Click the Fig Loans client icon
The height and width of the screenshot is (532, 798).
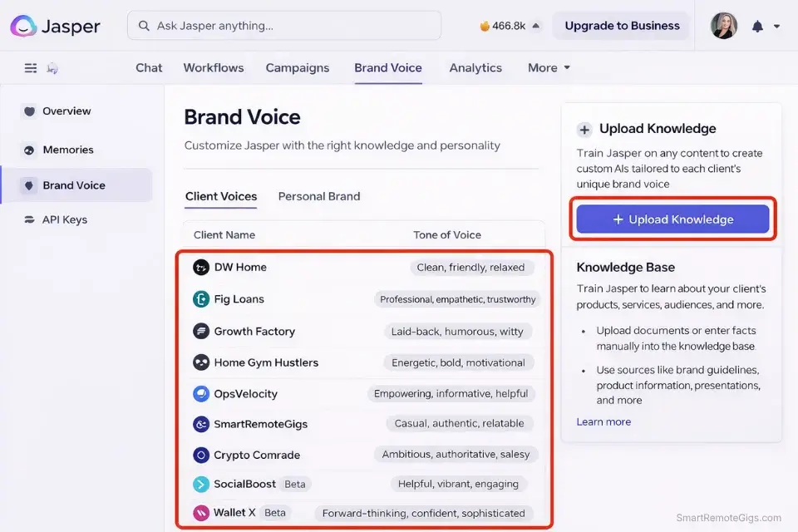[x=200, y=298]
